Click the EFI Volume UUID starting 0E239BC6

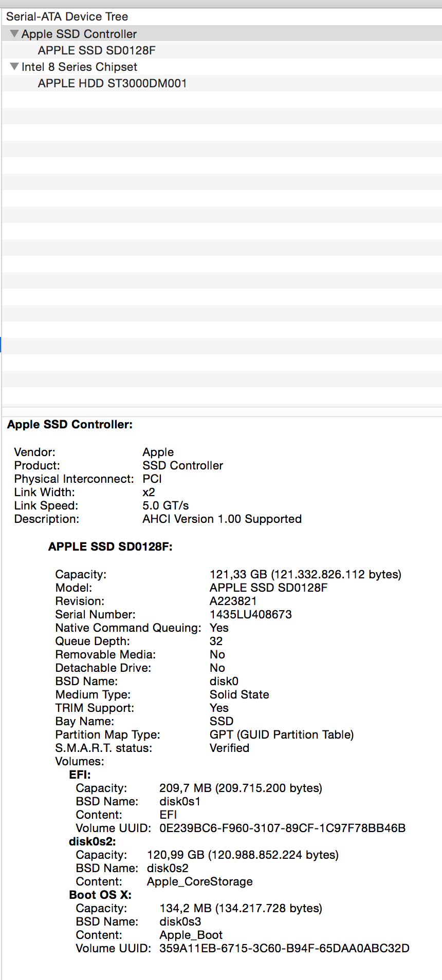click(283, 828)
